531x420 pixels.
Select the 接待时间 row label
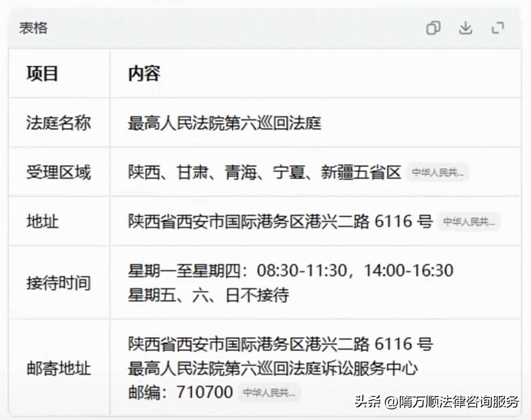click(59, 283)
